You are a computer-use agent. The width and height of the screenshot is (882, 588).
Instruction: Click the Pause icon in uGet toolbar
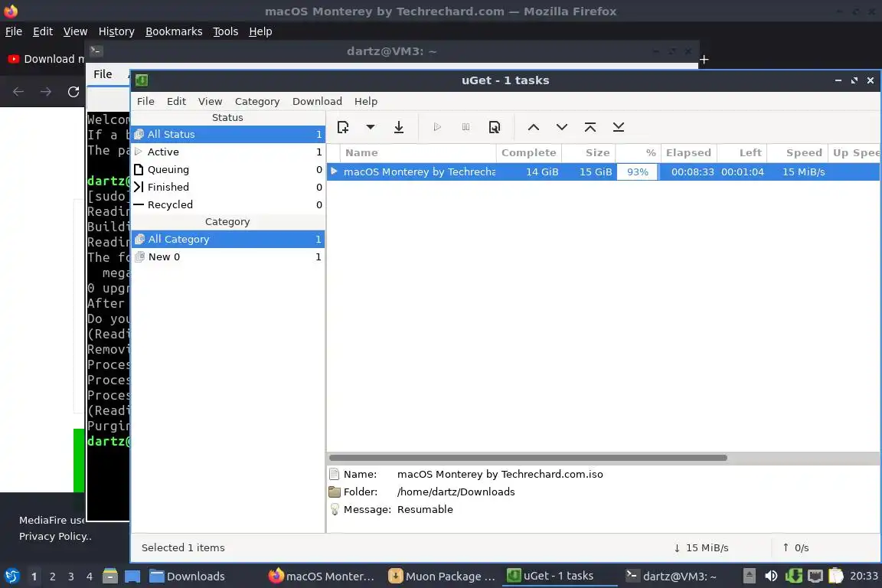pos(465,127)
